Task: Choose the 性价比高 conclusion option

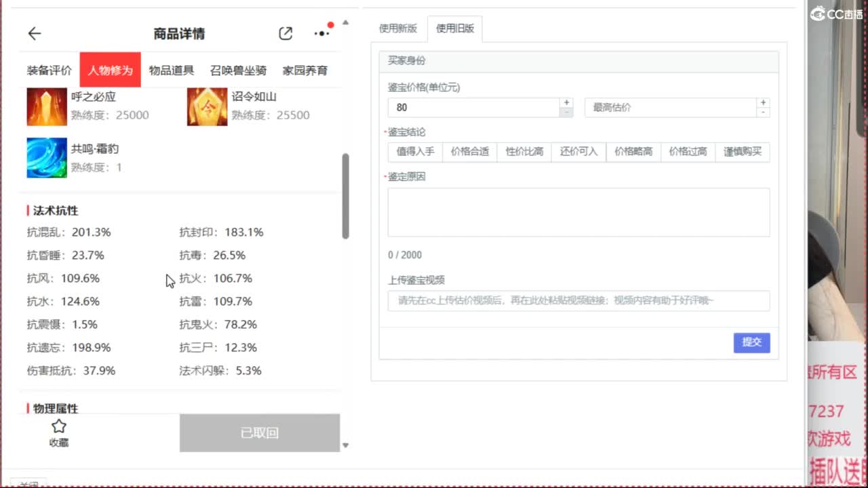Action: coord(524,152)
